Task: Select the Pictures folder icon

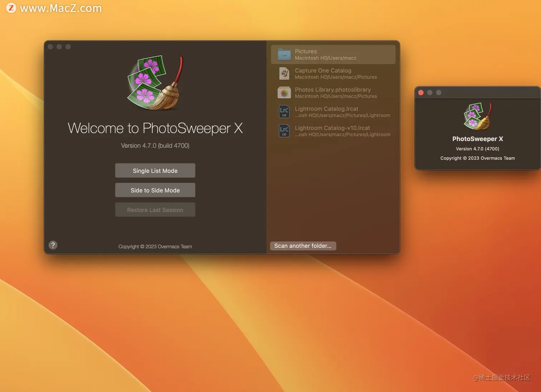Action: tap(284, 54)
